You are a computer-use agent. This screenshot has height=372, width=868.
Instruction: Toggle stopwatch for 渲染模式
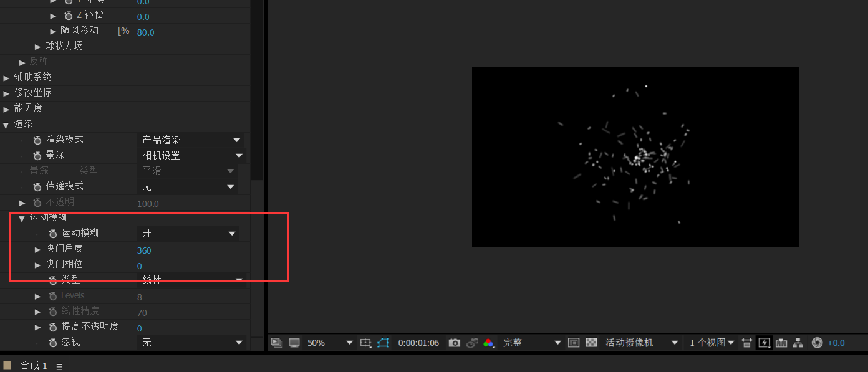click(37, 140)
